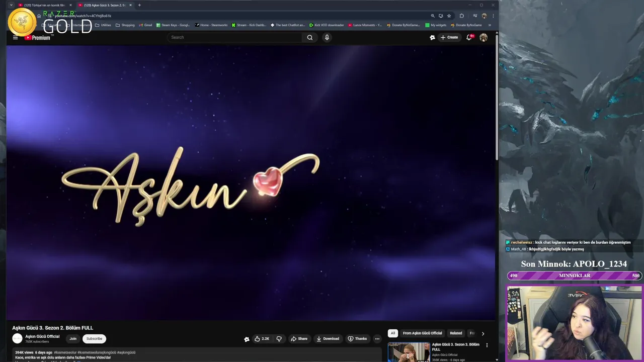Image resolution: width=644 pixels, height=362 pixels.
Task: Open the recommended Bölüm FULL video thumbnail
Action: [x=409, y=352]
